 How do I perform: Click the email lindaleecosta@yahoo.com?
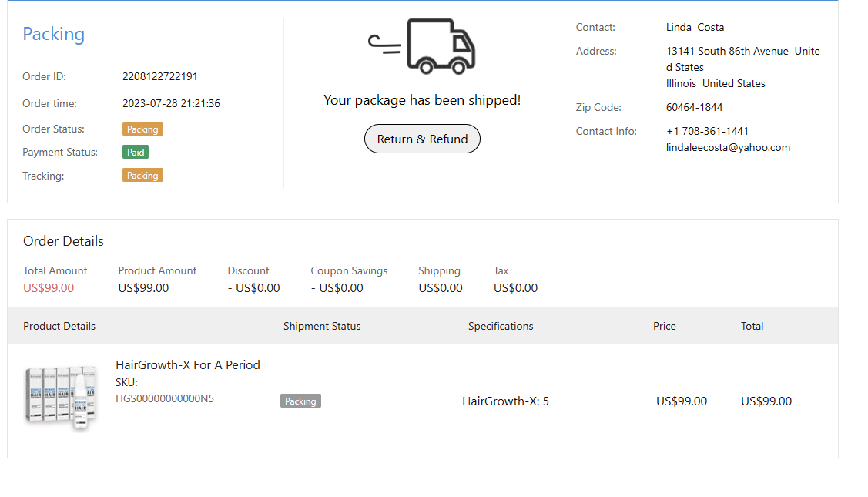[728, 147]
